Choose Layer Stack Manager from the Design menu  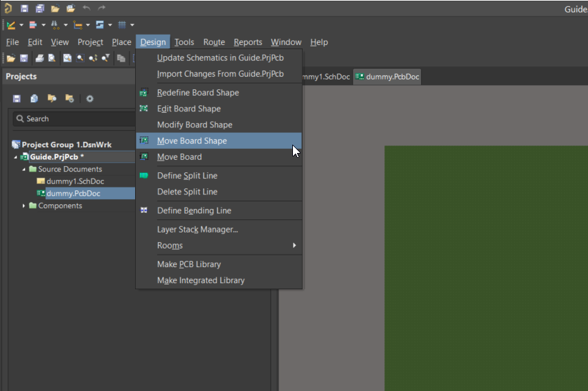pos(197,229)
